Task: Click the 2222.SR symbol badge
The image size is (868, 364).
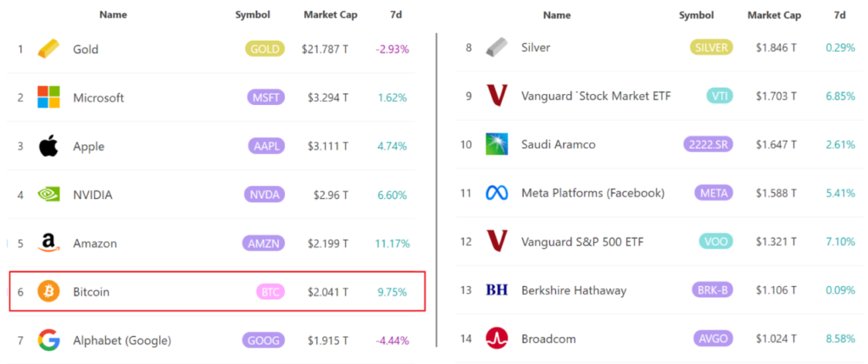Action: pyautogui.click(x=708, y=144)
